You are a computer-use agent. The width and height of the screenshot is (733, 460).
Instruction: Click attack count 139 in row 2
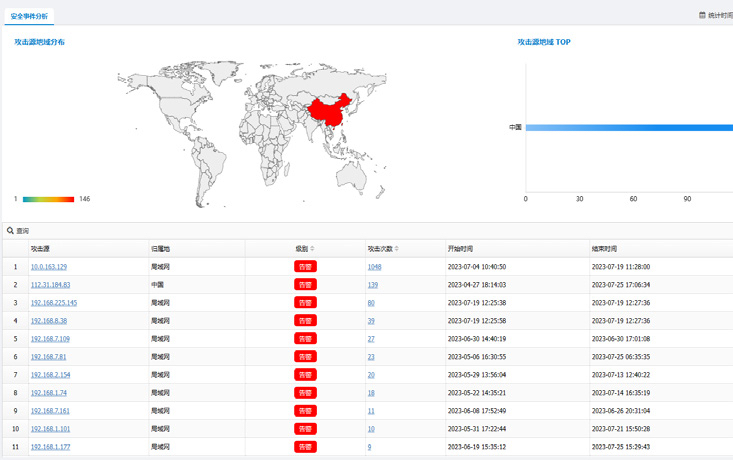[372, 285]
